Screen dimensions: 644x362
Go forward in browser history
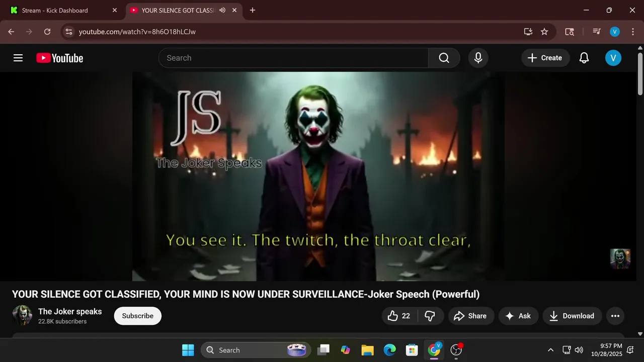(29, 32)
